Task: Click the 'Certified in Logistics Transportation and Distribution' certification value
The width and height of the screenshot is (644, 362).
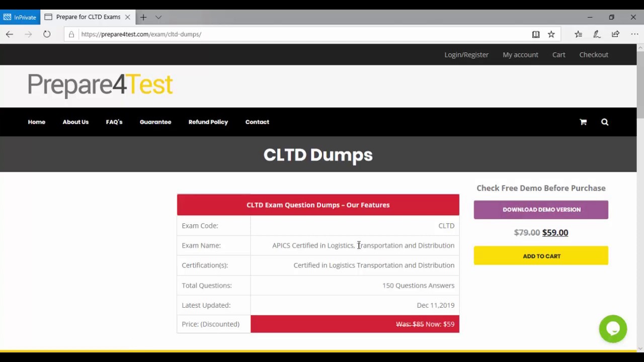Action: (x=374, y=265)
